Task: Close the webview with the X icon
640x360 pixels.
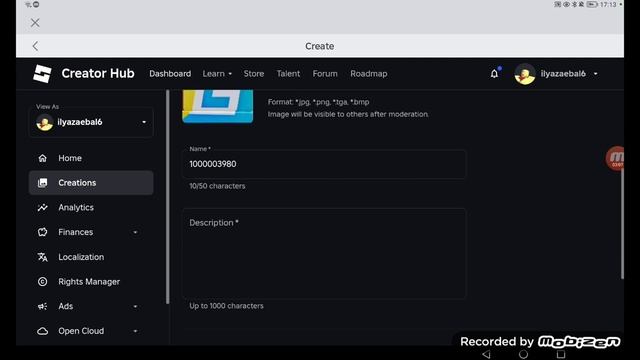Action: coord(35,23)
